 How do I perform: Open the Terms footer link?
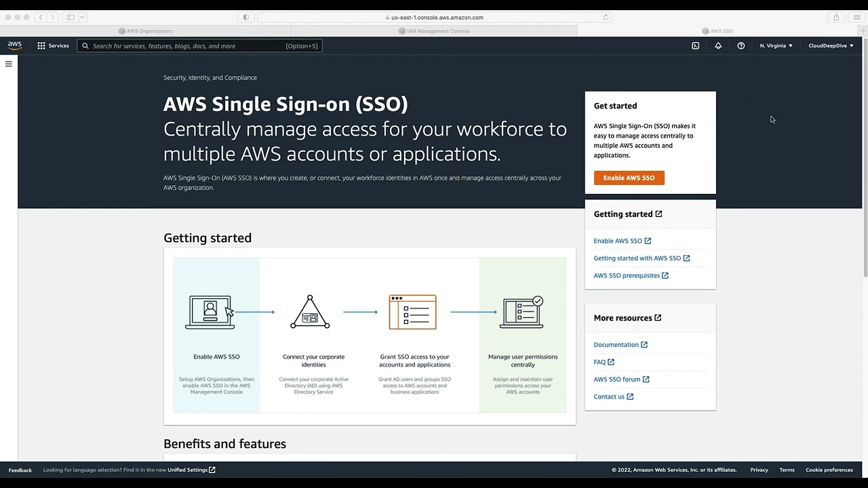coord(787,470)
